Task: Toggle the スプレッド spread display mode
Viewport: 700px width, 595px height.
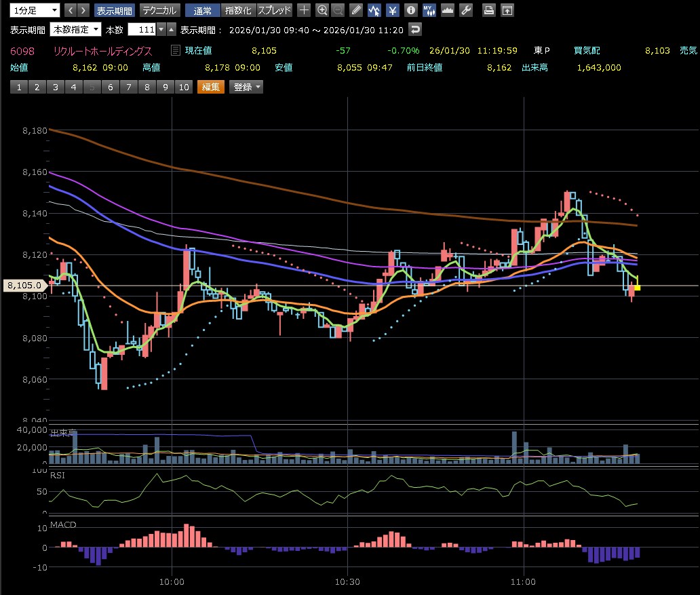Action: (274, 10)
